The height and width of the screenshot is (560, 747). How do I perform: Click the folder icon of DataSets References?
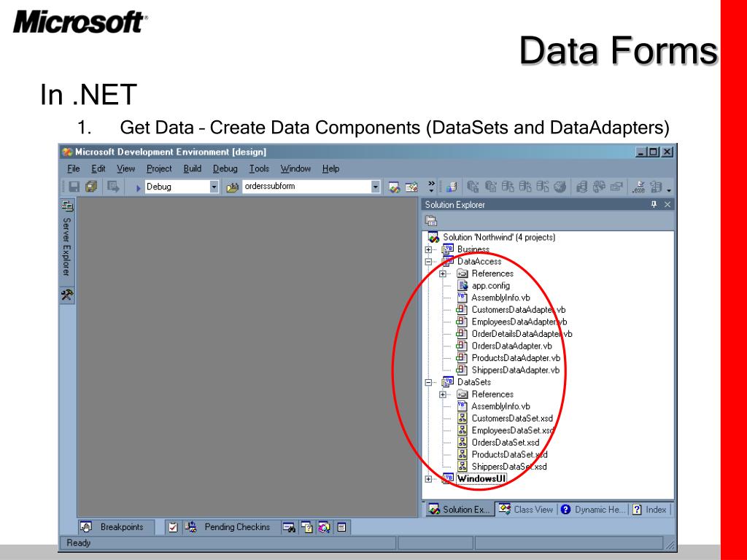(x=462, y=394)
